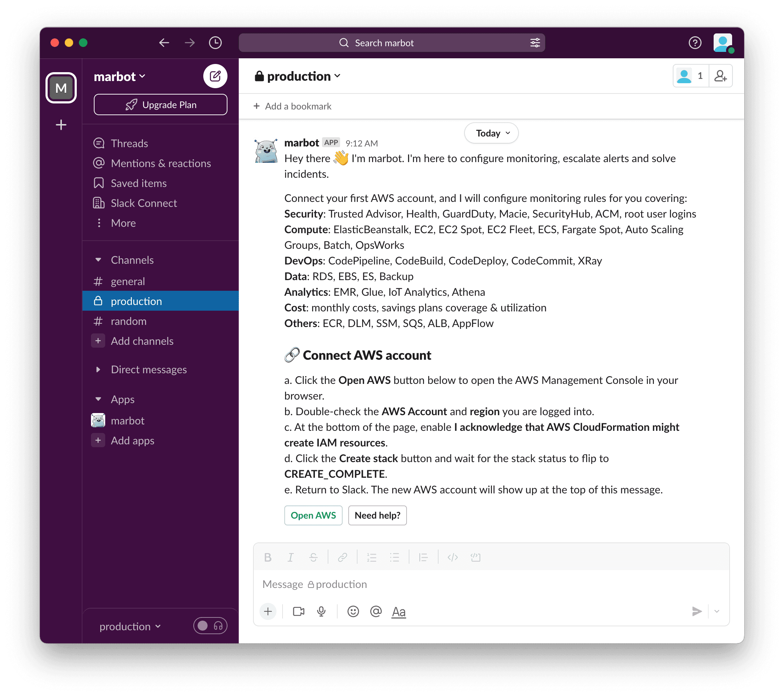Open the history clock icon

pos(215,43)
